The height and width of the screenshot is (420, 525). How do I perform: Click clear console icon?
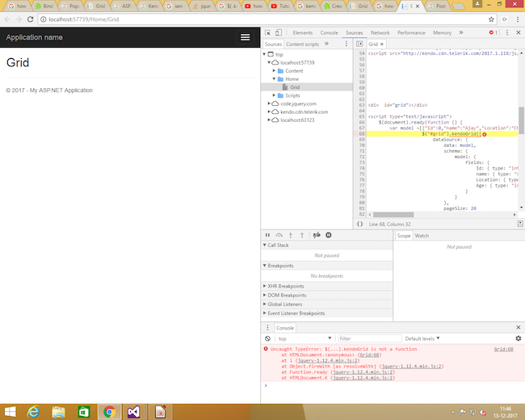[267, 338]
